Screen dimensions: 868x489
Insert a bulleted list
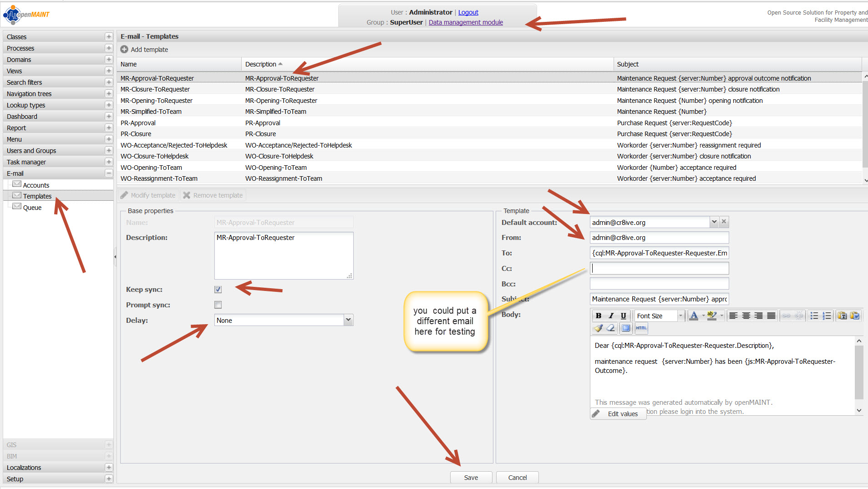814,316
